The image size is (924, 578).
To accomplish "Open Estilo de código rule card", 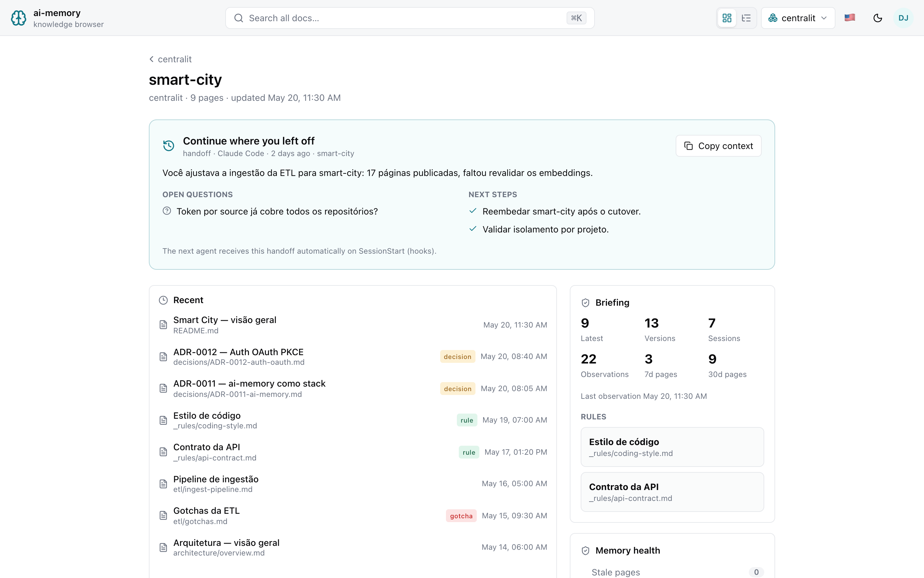I will click(x=672, y=447).
